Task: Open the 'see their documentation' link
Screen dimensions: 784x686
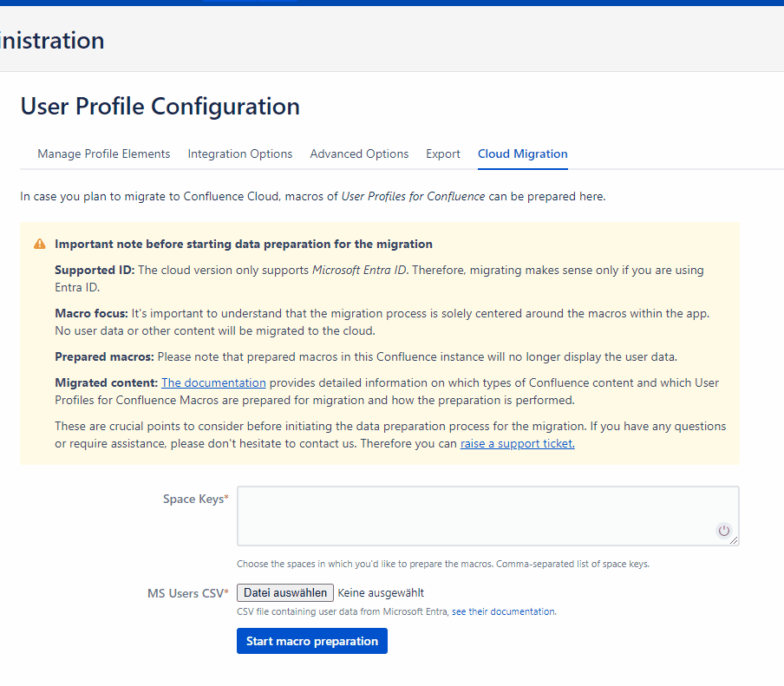Action: coord(504,612)
